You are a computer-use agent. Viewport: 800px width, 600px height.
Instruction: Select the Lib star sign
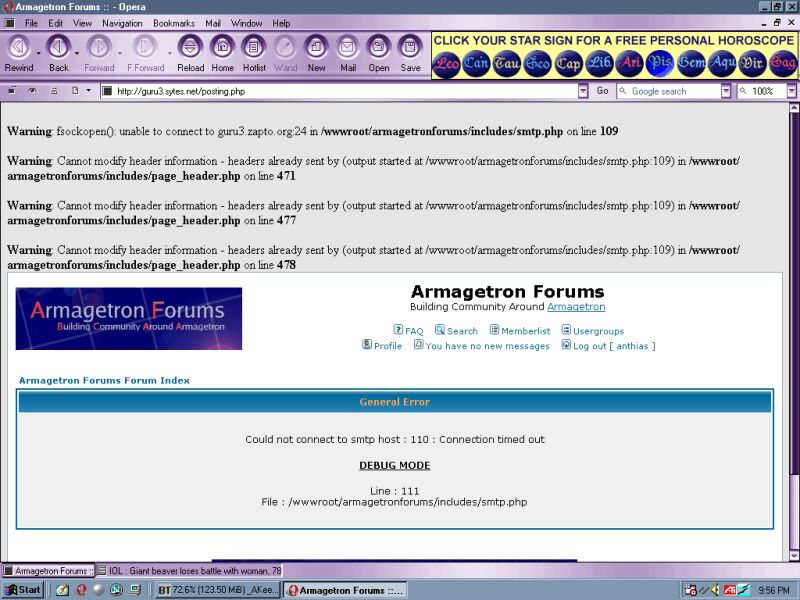pos(599,64)
